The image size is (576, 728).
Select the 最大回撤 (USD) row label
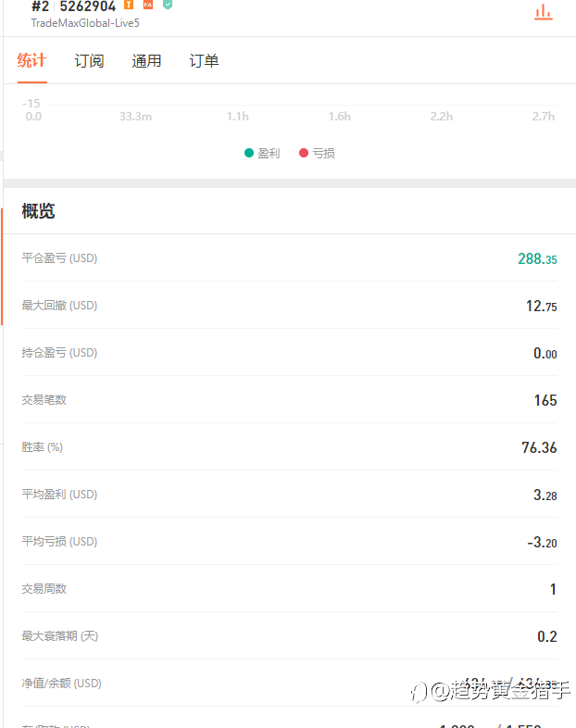59,306
